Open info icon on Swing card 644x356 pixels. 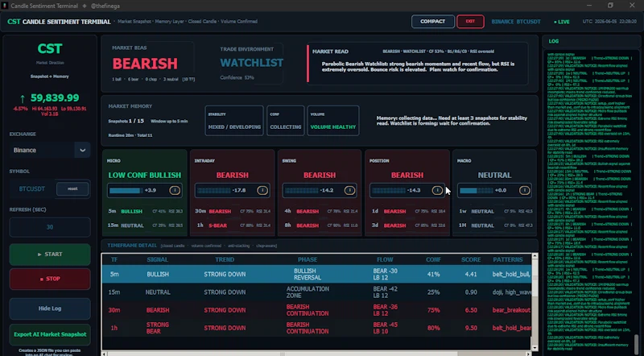[349, 190]
